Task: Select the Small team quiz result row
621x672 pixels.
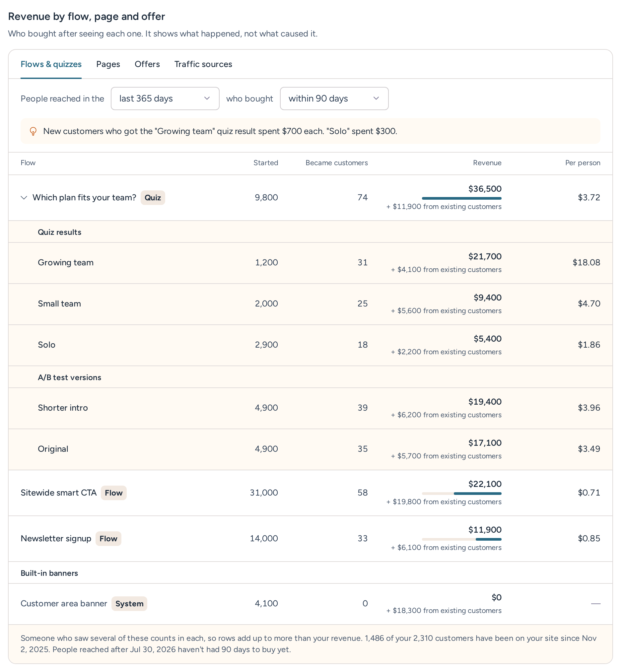Action: (310, 304)
